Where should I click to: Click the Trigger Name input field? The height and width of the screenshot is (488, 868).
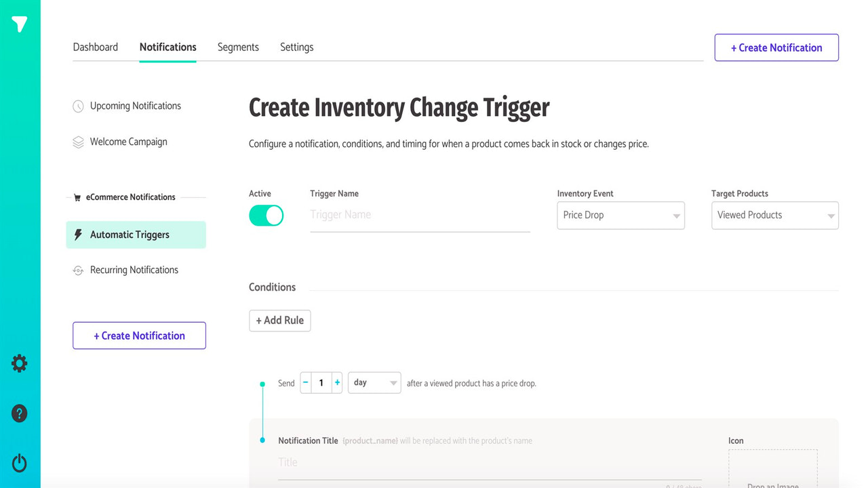pos(380,214)
